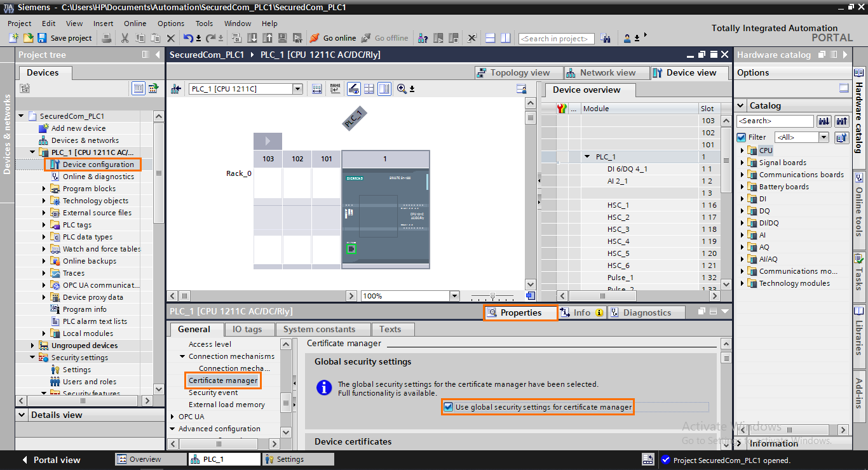Screen dimensions: 868x470
Task: Open the Options menu
Action: 170,23
